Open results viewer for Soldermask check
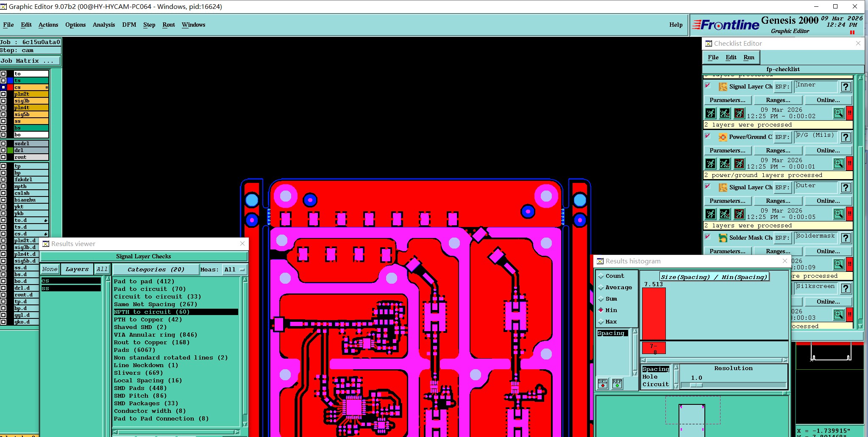 (x=839, y=264)
